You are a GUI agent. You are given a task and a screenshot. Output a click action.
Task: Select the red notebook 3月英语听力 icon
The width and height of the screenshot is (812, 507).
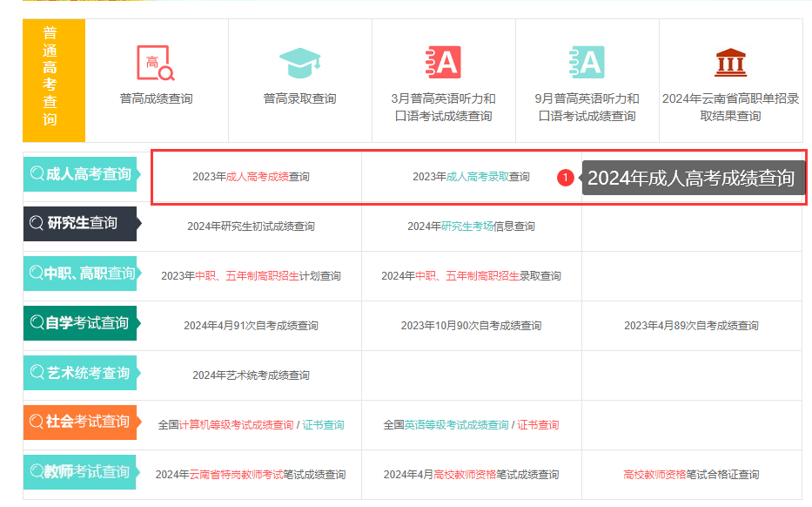click(443, 62)
